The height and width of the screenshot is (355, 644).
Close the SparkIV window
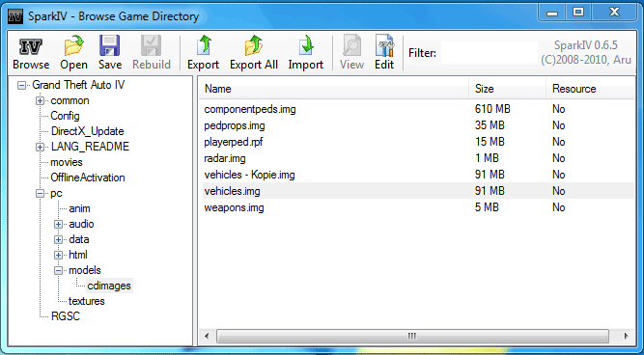tap(614, 14)
